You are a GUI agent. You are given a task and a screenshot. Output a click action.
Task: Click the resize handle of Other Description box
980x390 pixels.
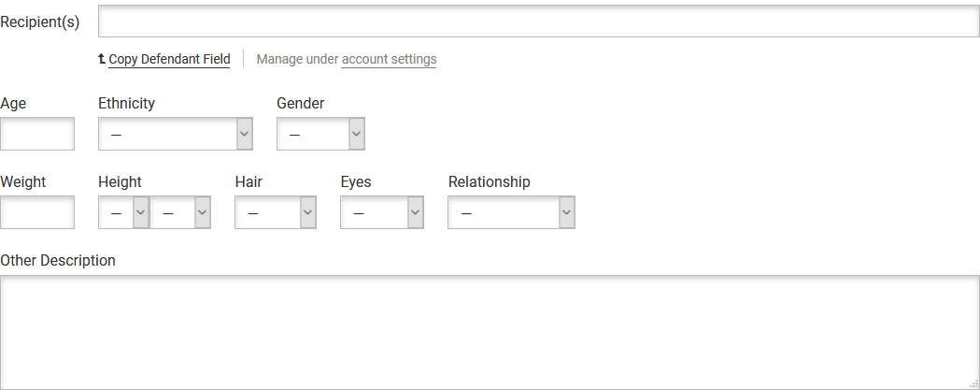click(x=973, y=384)
